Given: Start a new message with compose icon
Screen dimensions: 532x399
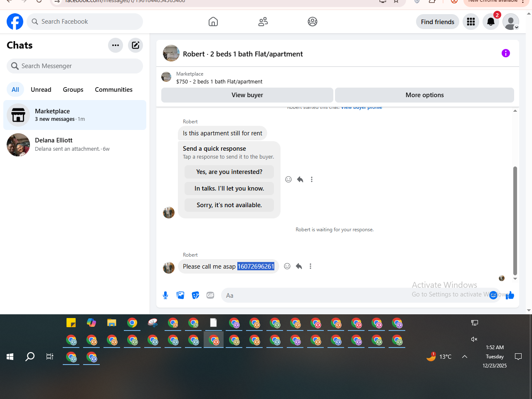Looking at the screenshot, I should click(x=135, y=45).
